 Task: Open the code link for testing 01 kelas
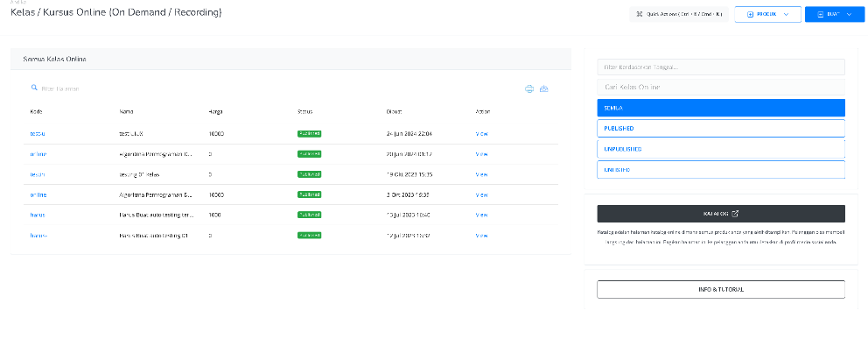[x=37, y=174]
